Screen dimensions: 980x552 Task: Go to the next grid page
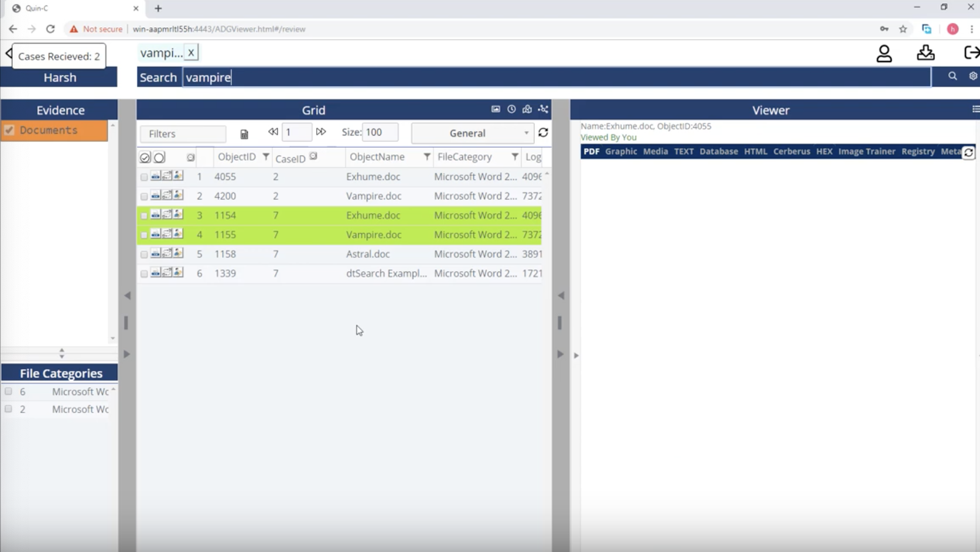[321, 132]
